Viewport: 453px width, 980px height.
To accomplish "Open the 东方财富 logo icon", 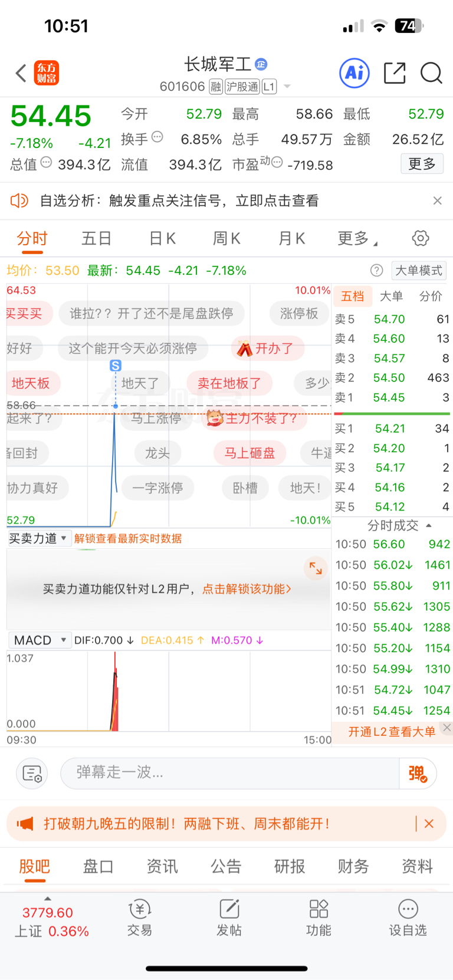I will coord(47,73).
